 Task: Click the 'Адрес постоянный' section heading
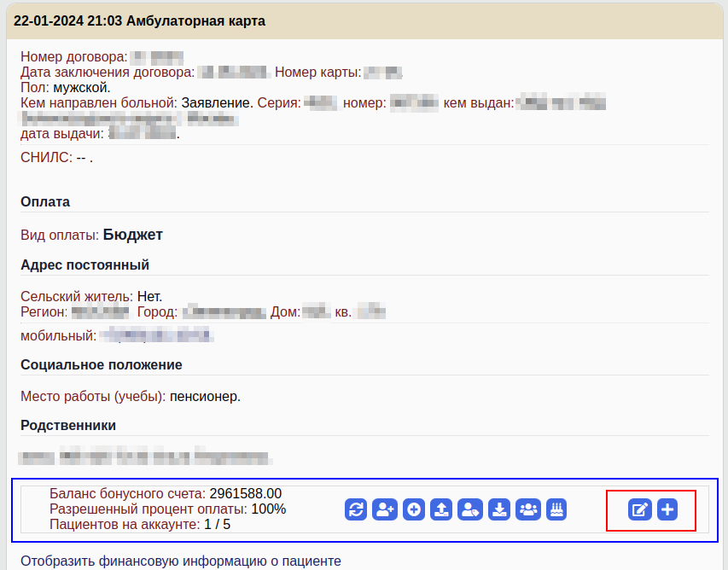point(84,264)
